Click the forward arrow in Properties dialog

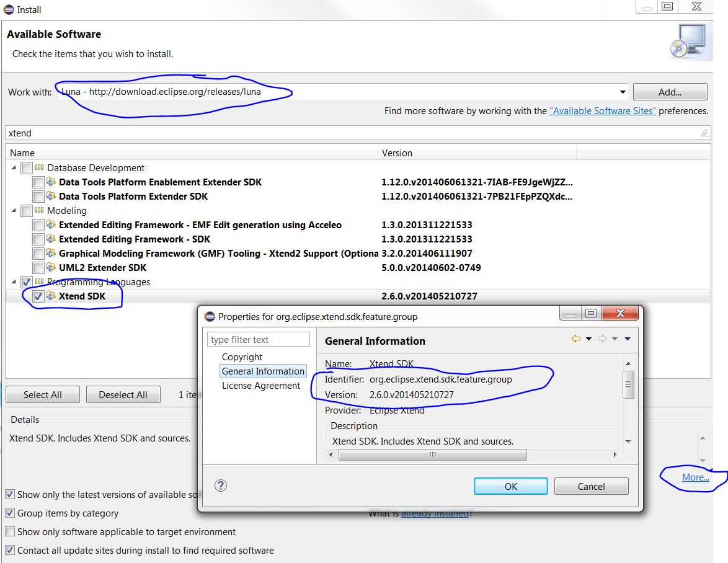(602, 339)
